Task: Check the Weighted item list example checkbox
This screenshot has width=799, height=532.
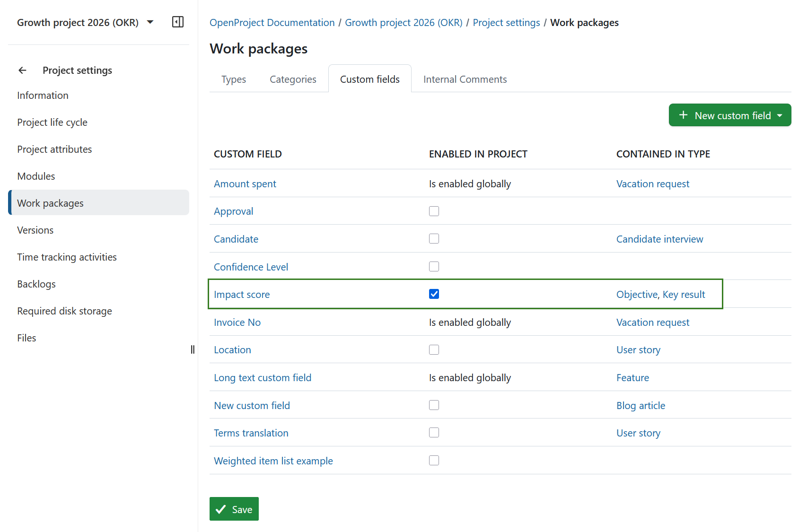Action: 434,460
